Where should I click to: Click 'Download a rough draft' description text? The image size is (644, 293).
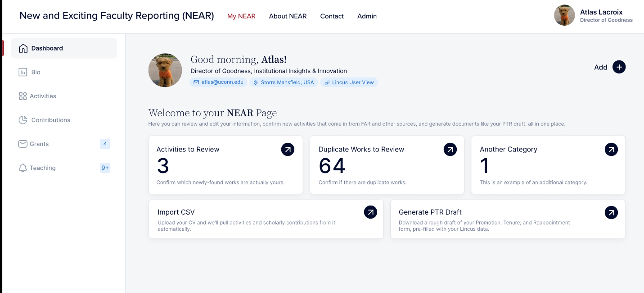[x=484, y=226]
